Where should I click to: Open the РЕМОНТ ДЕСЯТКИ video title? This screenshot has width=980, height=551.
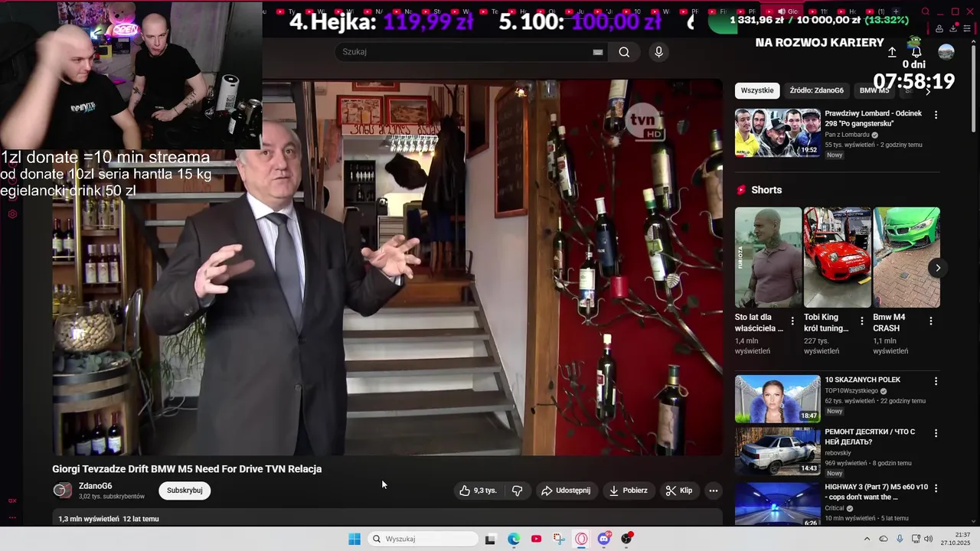tap(870, 437)
